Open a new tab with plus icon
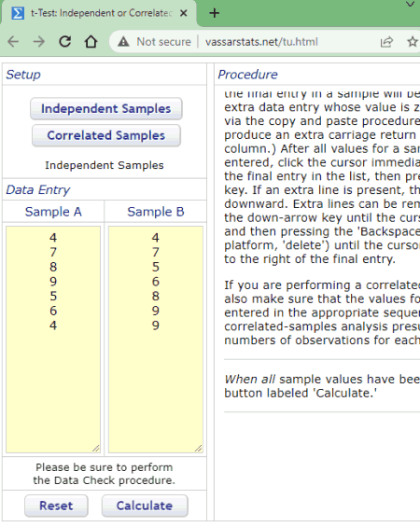The image size is (420, 527). pos(215,13)
